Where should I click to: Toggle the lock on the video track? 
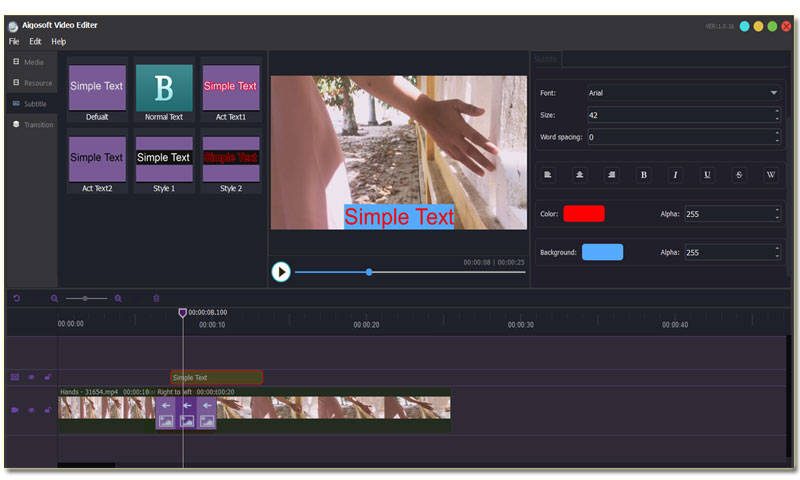47,410
